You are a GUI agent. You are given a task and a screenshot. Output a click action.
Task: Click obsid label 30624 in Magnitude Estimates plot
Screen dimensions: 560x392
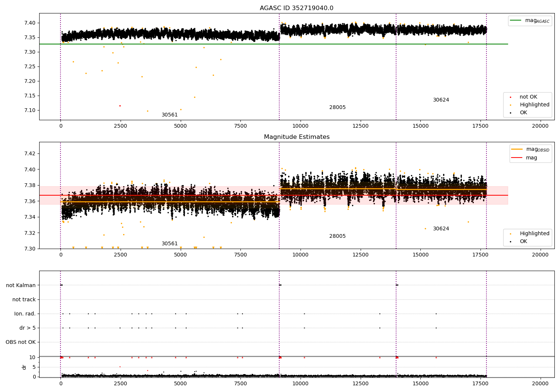pos(441,229)
